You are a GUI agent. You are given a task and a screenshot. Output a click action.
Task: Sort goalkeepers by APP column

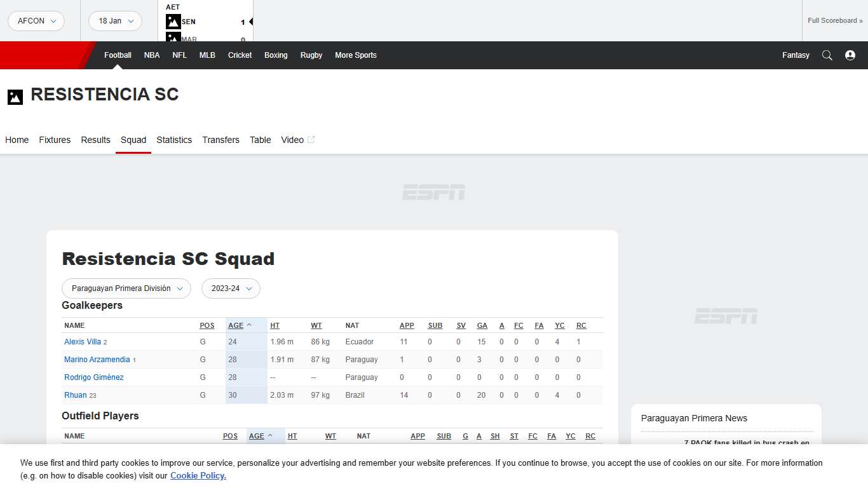tap(407, 325)
